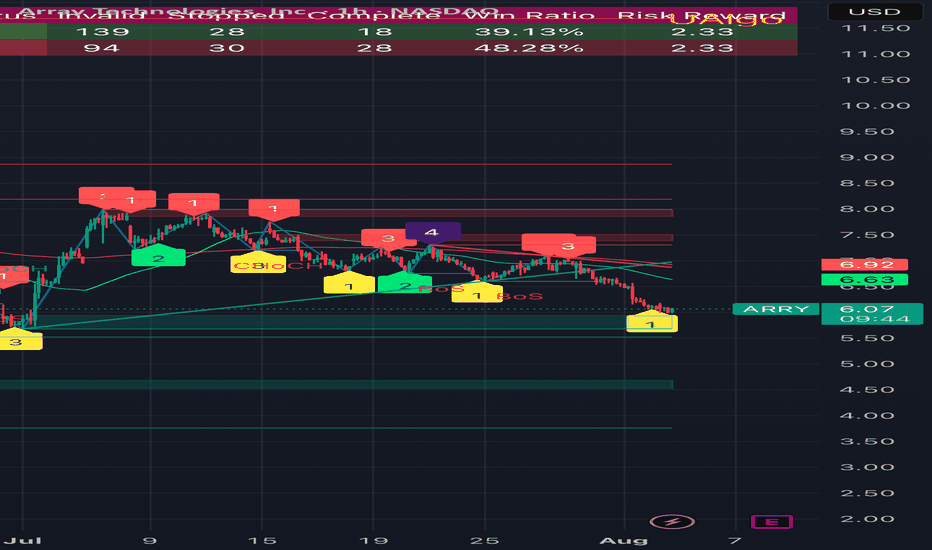Click the 10.00 price axis label

pyautogui.click(x=876, y=106)
